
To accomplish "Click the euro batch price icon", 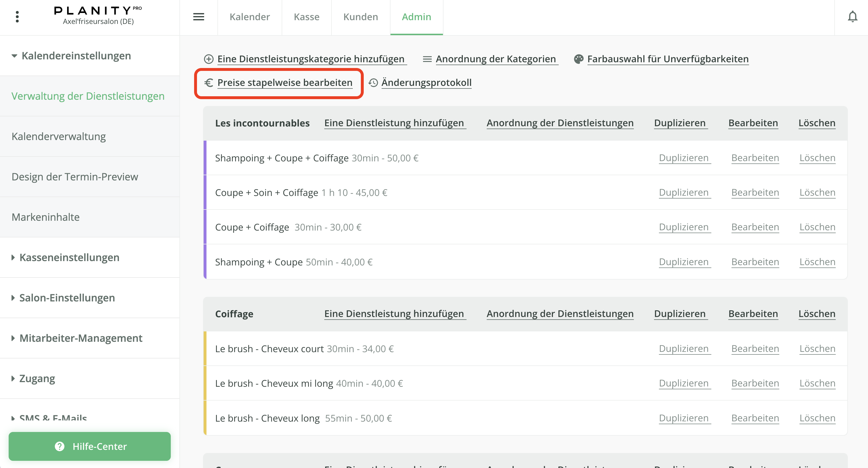I will 209,83.
